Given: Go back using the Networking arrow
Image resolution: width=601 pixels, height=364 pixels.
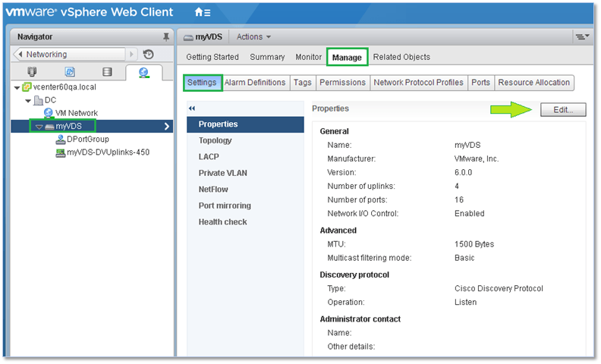Looking at the screenshot, I should (x=20, y=55).
